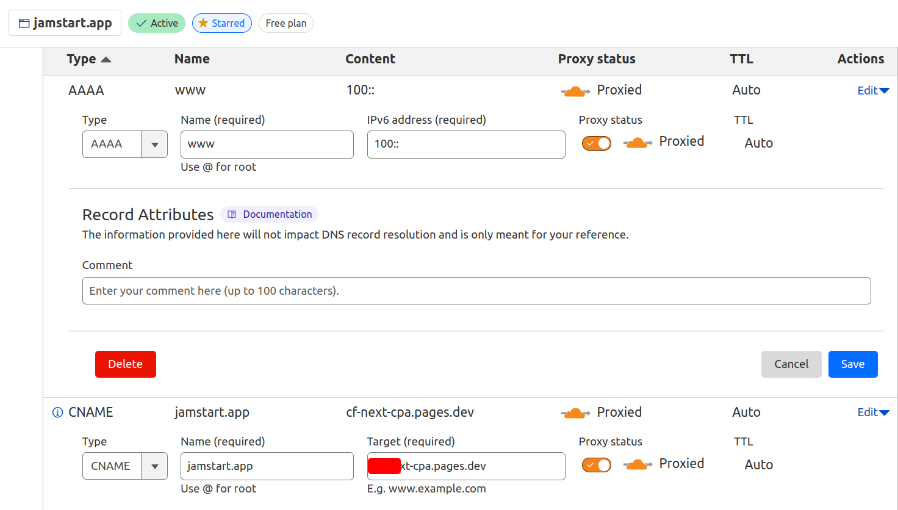Click the Record Attributes heading
Viewport: 898px width, 510px height.
click(x=148, y=215)
